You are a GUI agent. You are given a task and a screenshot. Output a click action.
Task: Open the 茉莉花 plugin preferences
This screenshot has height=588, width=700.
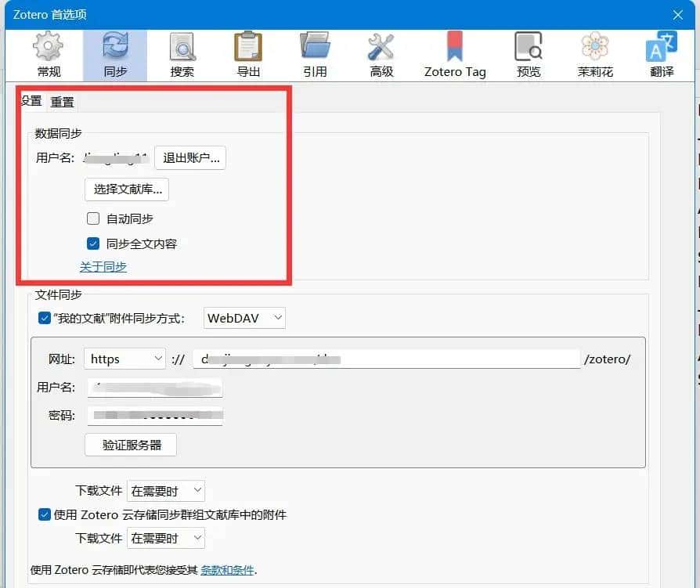(594, 53)
